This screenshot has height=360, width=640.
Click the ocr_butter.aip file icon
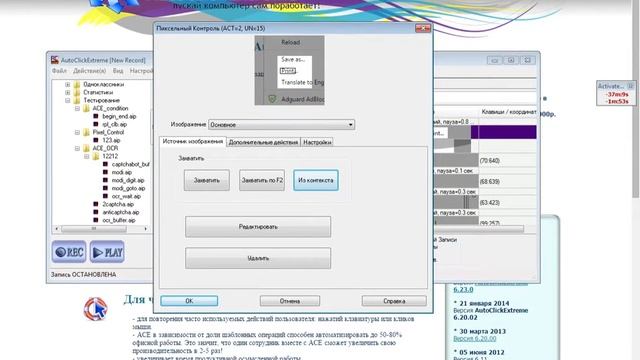click(96, 220)
